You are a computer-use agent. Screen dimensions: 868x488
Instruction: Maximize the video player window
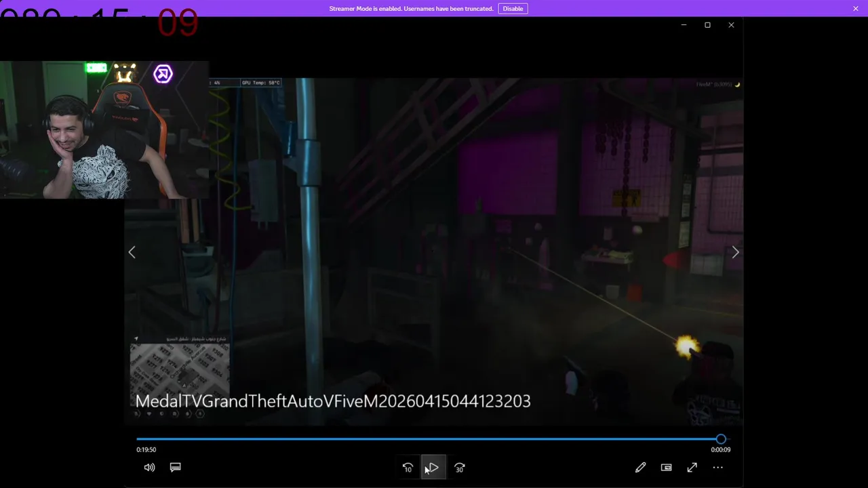[x=707, y=25]
